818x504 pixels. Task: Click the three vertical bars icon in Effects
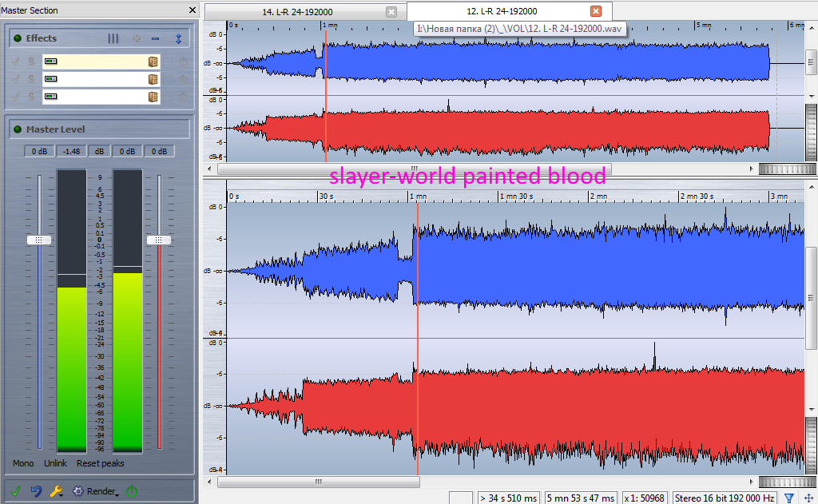pos(113,38)
